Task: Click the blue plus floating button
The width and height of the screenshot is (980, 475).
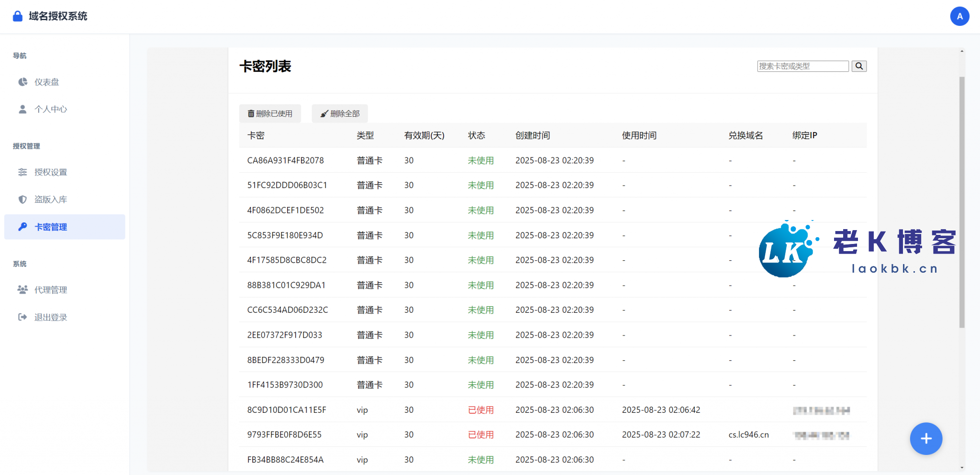Action: tap(925, 438)
